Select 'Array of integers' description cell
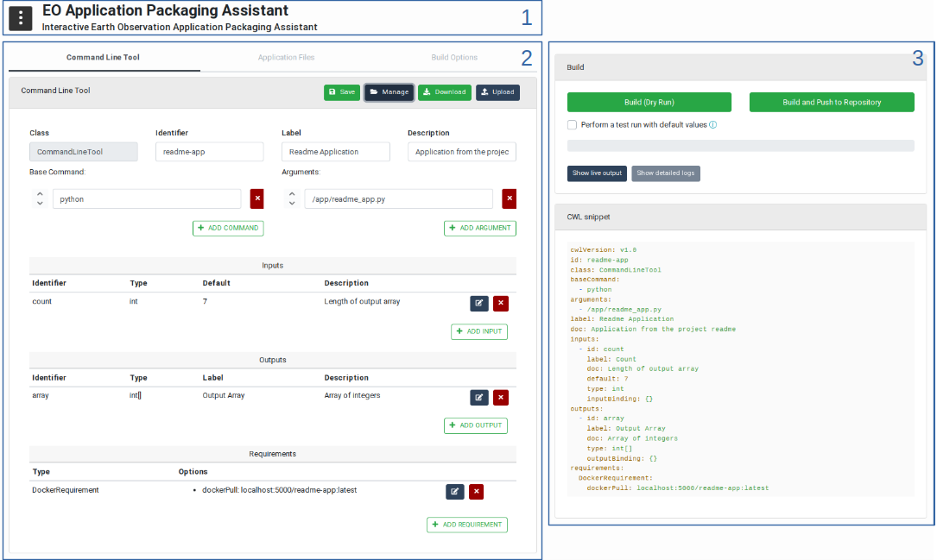This screenshot has height=560, width=937. point(352,395)
